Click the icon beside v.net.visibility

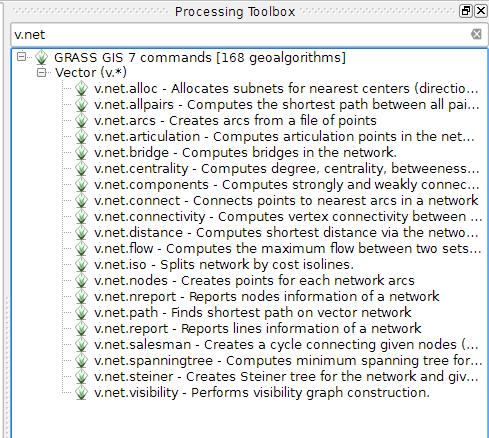click(x=81, y=393)
